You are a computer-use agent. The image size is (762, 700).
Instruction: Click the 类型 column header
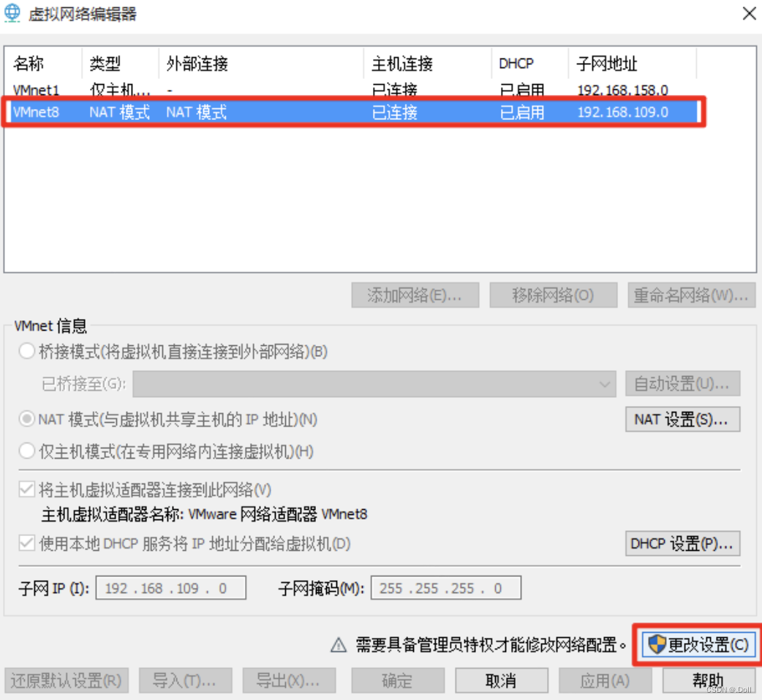[x=121, y=63]
